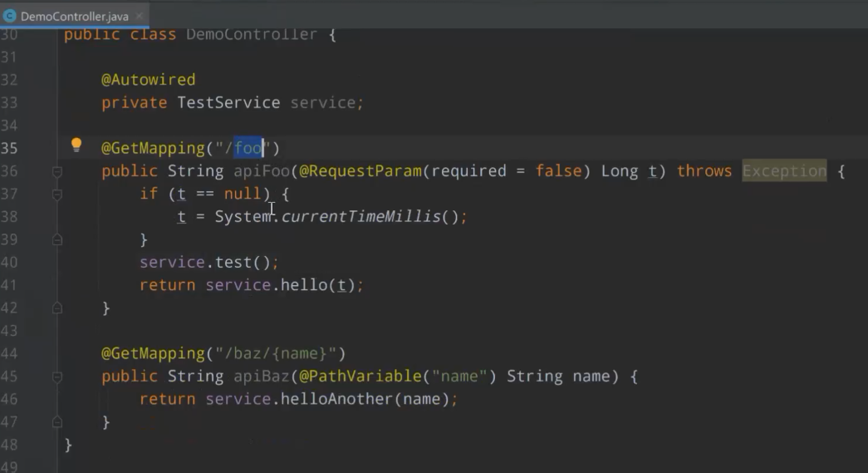Open the DemoController.java editor tab
868x473 pixels.
74,16
